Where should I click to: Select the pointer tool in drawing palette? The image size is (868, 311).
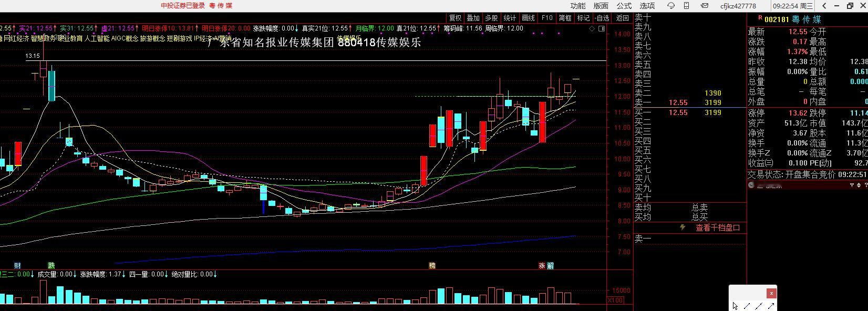(735, 306)
